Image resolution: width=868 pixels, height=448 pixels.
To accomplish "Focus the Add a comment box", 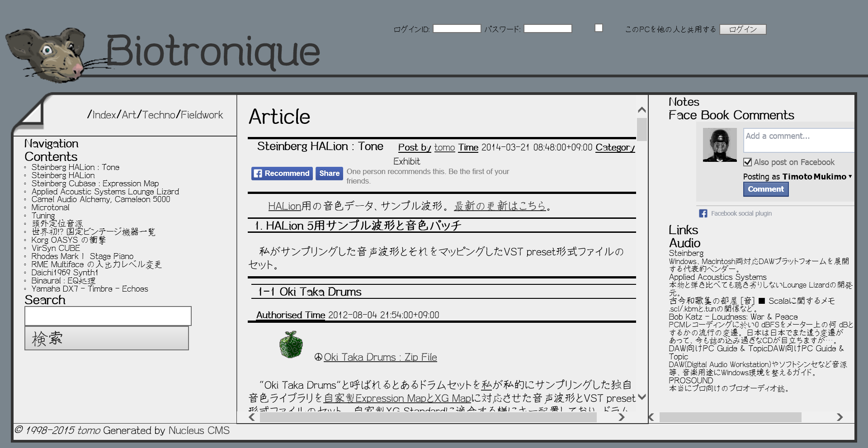I will [x=799, y=140].
